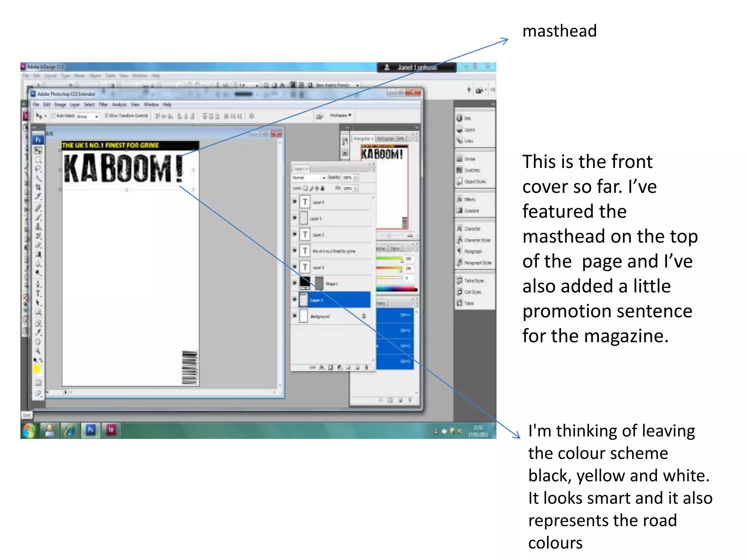The width and height of the screenshot is (747, 560).
Task: Click yellow foreground color swatch
Action: 36,369
